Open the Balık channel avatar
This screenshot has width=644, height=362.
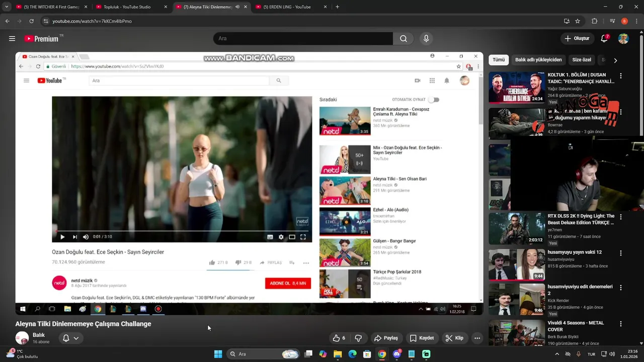click(x=22, y=338)
